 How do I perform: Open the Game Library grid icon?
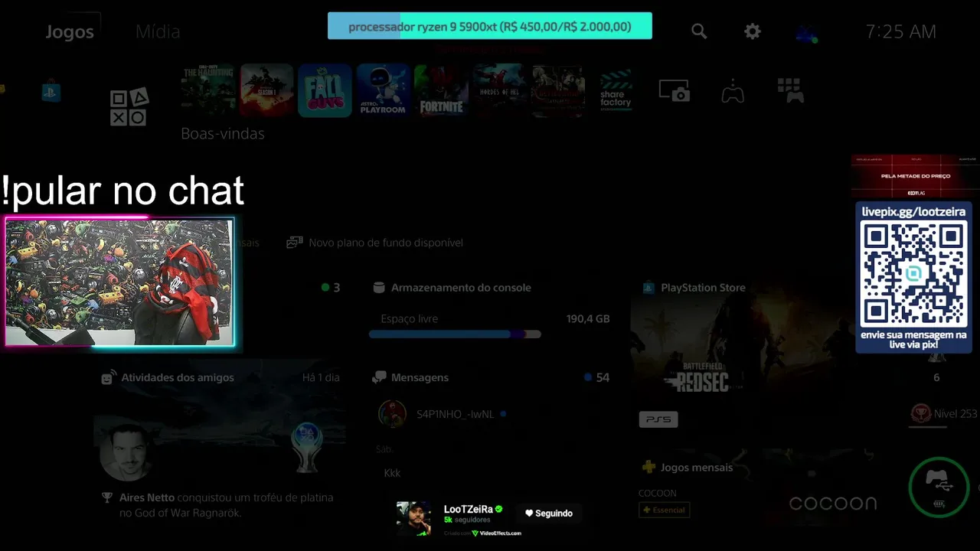[x=790, y=90]
